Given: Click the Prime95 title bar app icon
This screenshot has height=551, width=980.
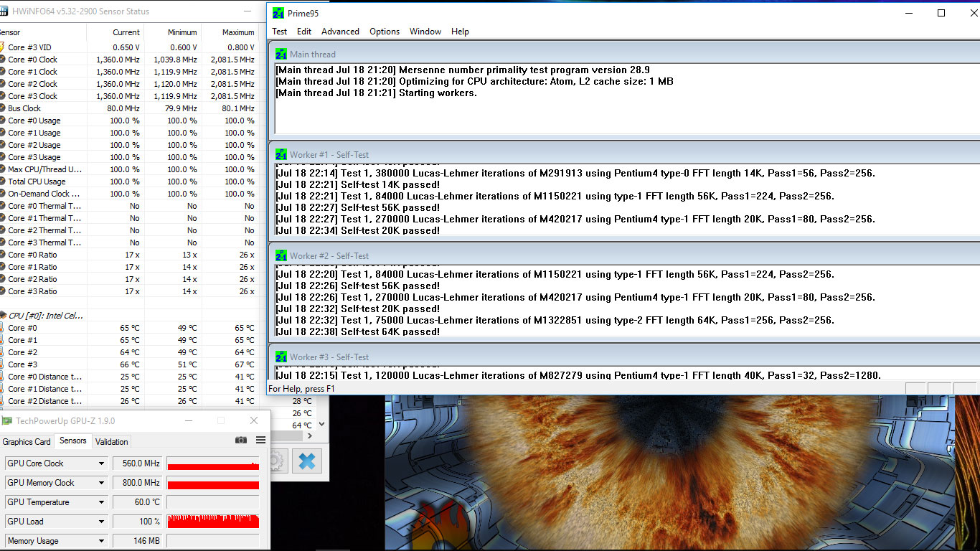Looking at the screenshot, I should click(278, 13).
